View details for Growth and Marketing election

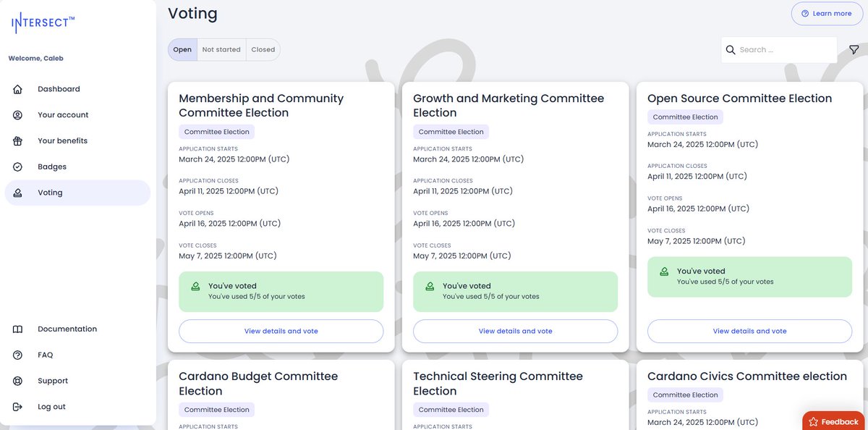pos(515,332)
